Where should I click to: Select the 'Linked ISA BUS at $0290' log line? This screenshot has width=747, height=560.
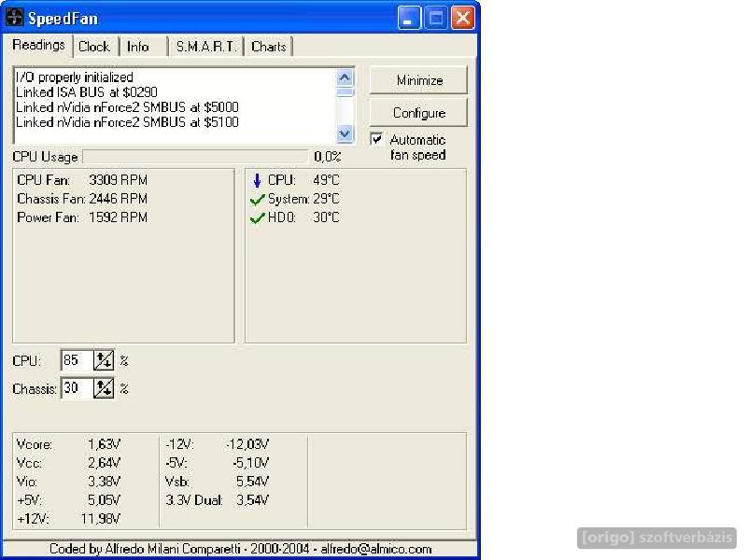(x=86, y=91)
